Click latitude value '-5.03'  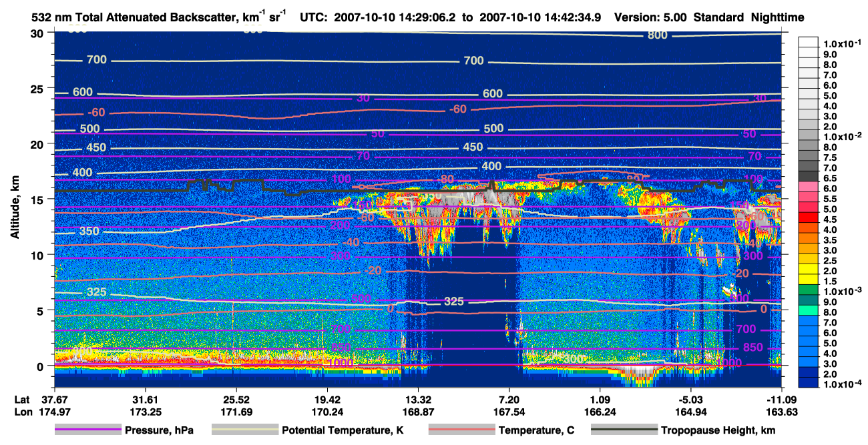690,400
